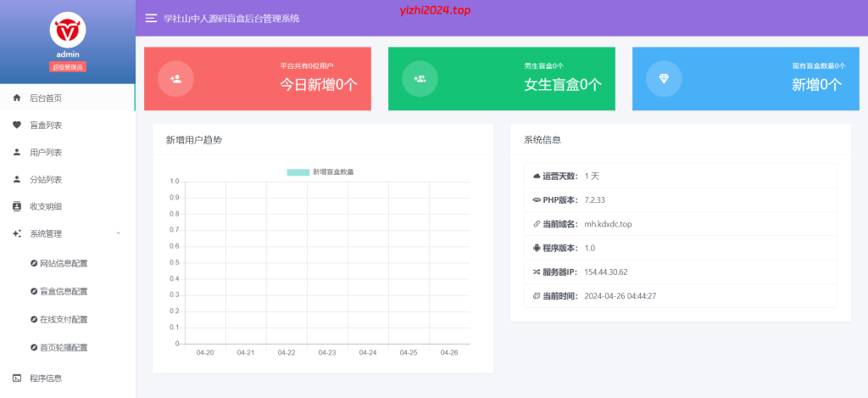Open 系统管理 menu section
Viewport: 868px width, 398px height.
pyautogui.click(x=46, y=233)
